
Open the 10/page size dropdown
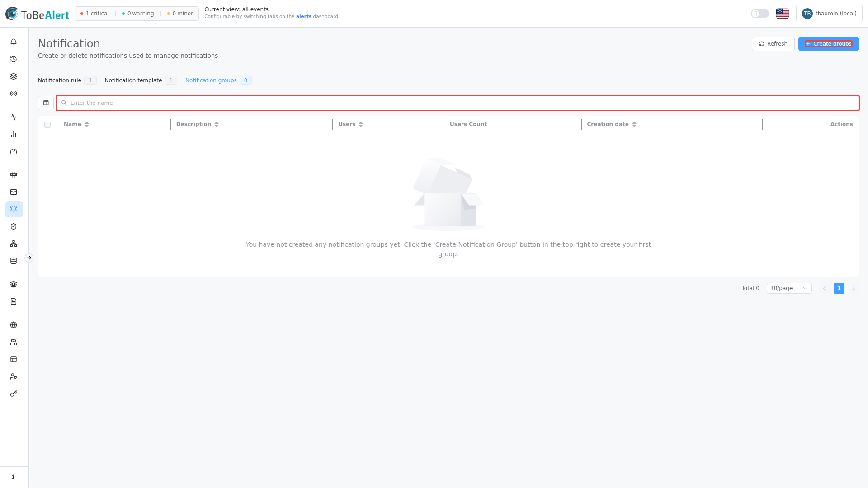click(x=789, y=288)
